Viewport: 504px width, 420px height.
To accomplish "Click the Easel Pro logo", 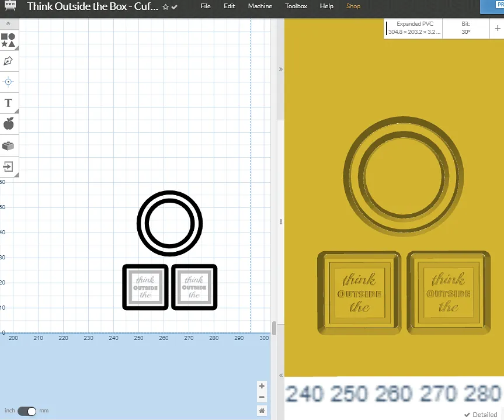I will (x=11, y=7).
